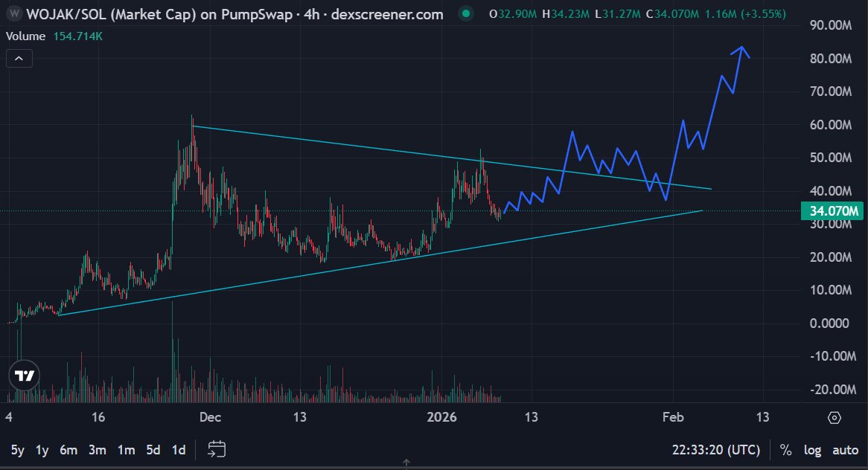This screenshot has width=868, height=470.
Task: Collapse the indicator legend with the arrow button
Action: tap(19, 58)
